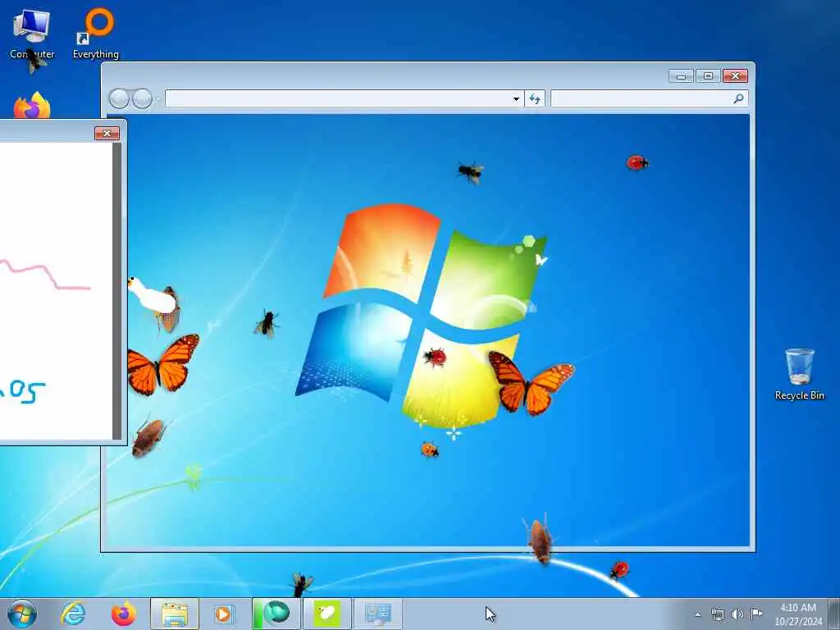Switch to the control panel taskbar button

[378, 614]
